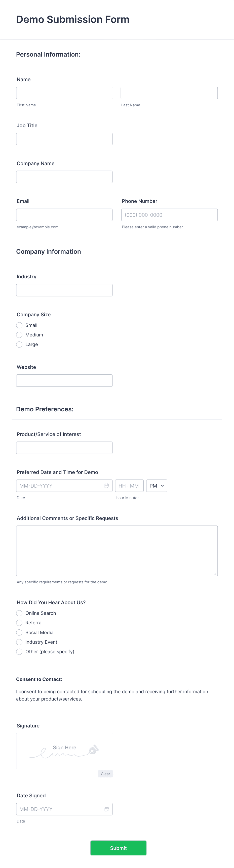
Task: Clear the signature field
Action: (x=105, y=774)
